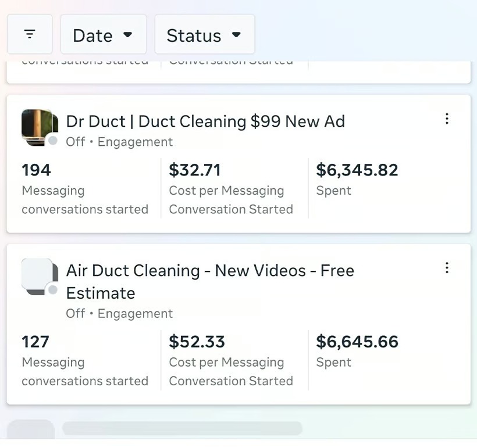Open Dr Duct | Duct Cleaning $99 New Ad title
This screenshot has width=477, height=448.
(205, 121)
